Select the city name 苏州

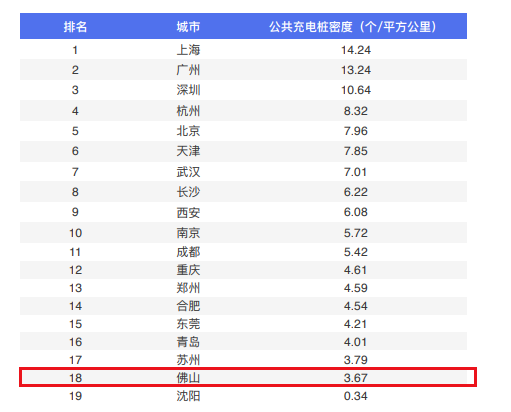(x=188, y=360)
